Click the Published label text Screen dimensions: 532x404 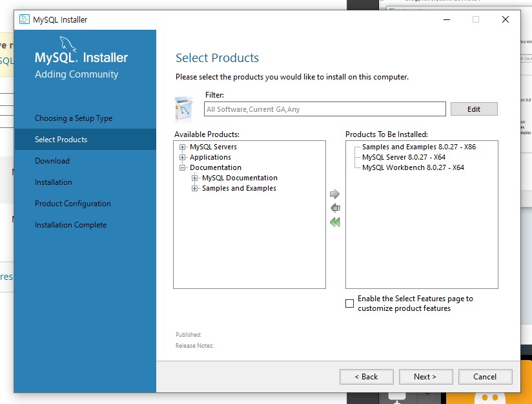tap(189, 335)
